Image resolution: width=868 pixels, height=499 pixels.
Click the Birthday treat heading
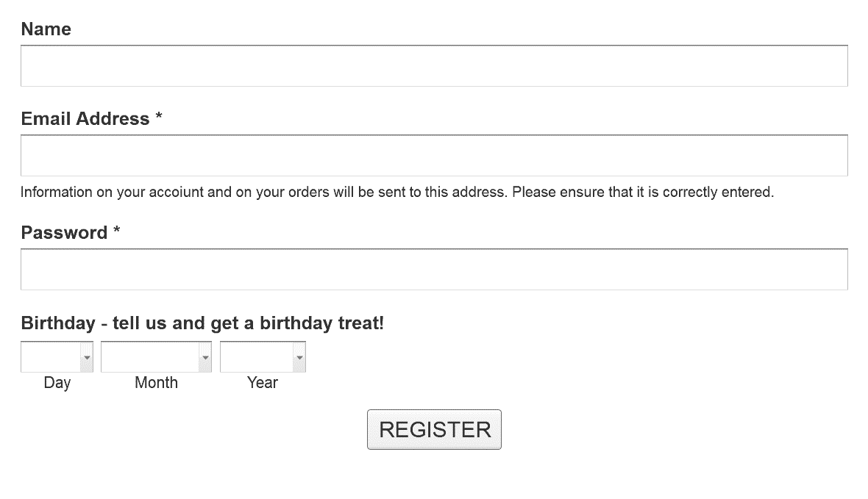(202, 323)
